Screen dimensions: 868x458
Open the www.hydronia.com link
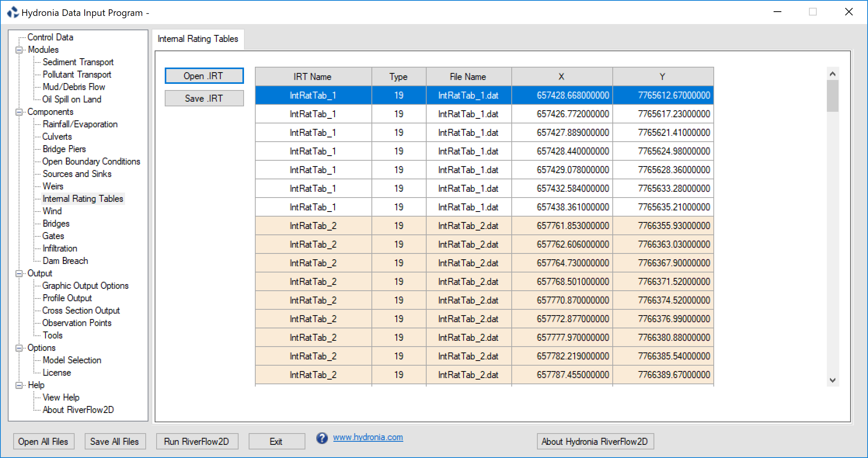click(x=368, y=437)
